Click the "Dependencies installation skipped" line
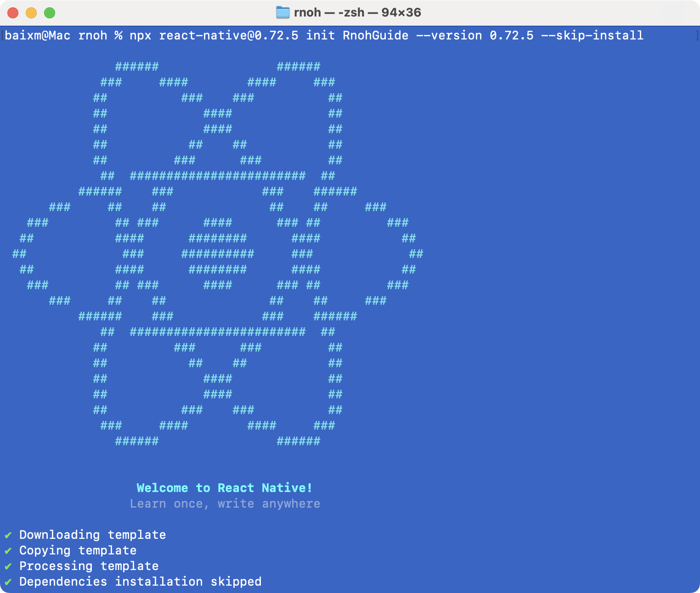This screenshot has width=700, height=593. click(x=140, y=582)
